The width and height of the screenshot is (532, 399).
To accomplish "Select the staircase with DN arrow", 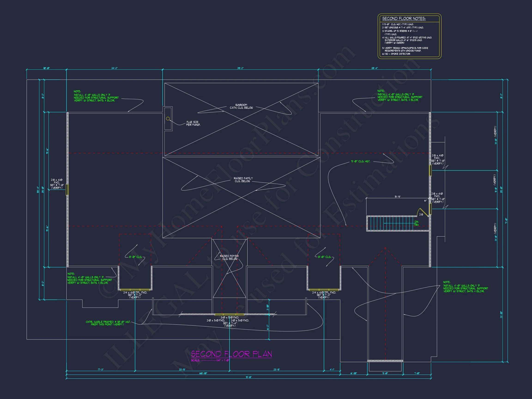I will 394,224.
